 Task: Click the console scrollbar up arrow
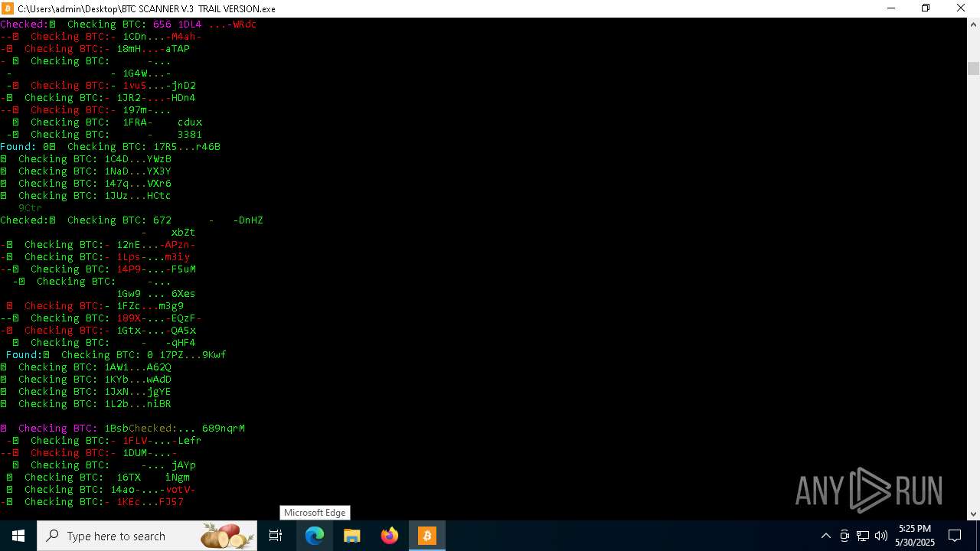click(x=973, y=24)
